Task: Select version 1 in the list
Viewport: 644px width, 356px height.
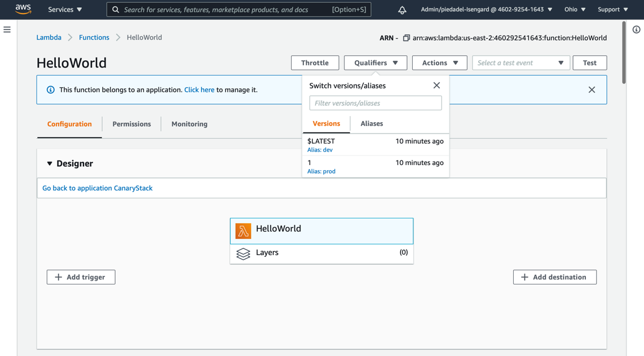Action: [x=376, y=167]
